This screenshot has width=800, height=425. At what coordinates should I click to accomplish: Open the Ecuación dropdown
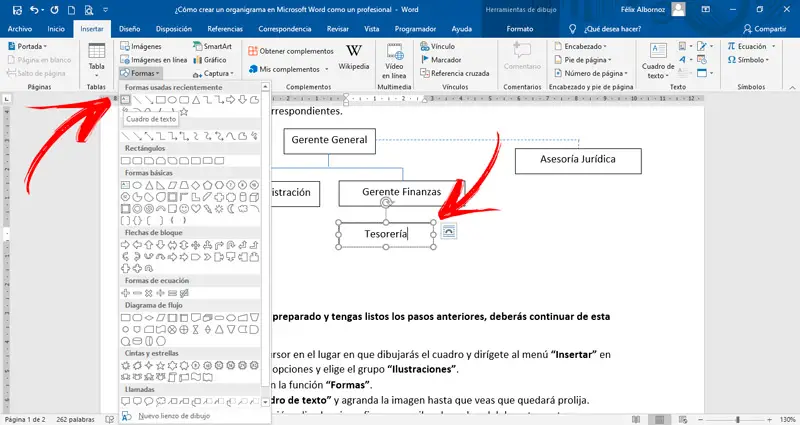click(752, 46)
